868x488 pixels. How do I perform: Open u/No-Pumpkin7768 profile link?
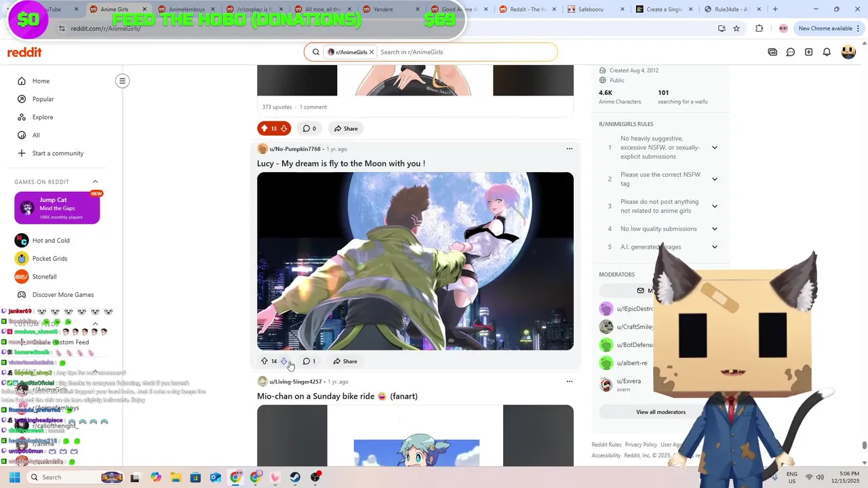(x=295, y=149)
